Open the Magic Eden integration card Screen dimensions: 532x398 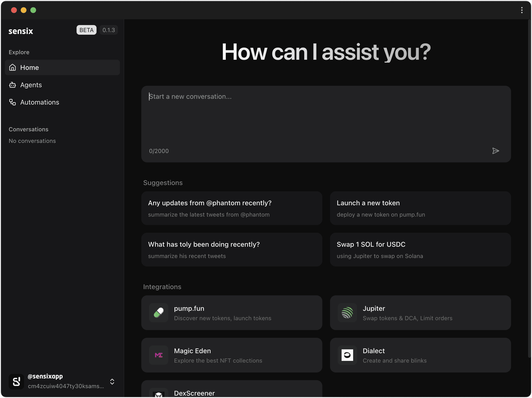tap(232, 355)
